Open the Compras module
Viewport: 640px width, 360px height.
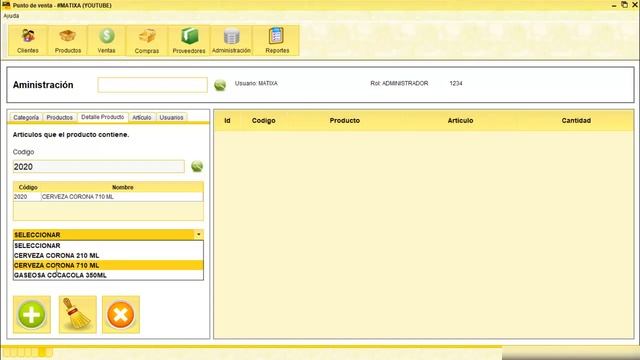coord(147,40)
